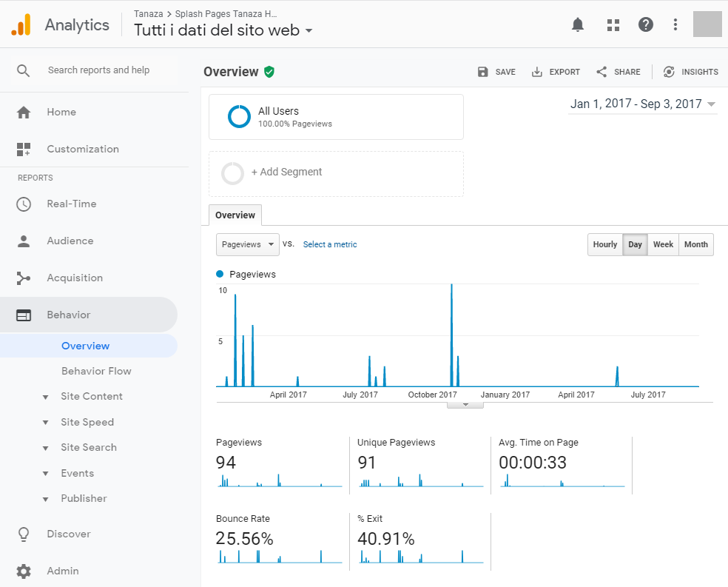Click the Pageviews 94 sparkline

tap(280, 480)
